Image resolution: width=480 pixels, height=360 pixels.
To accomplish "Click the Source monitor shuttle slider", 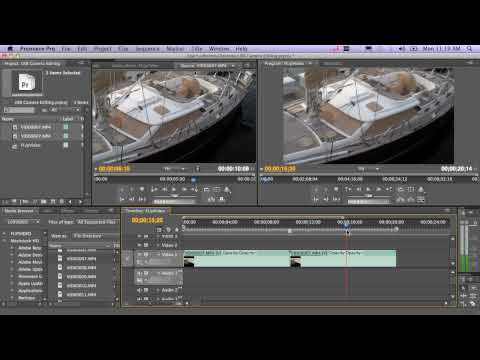I will (175, 196).
